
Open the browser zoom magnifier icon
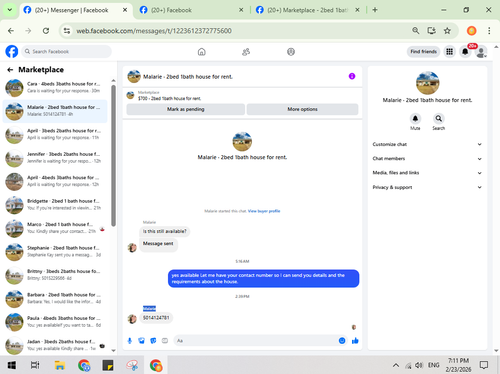click(416, 31)
